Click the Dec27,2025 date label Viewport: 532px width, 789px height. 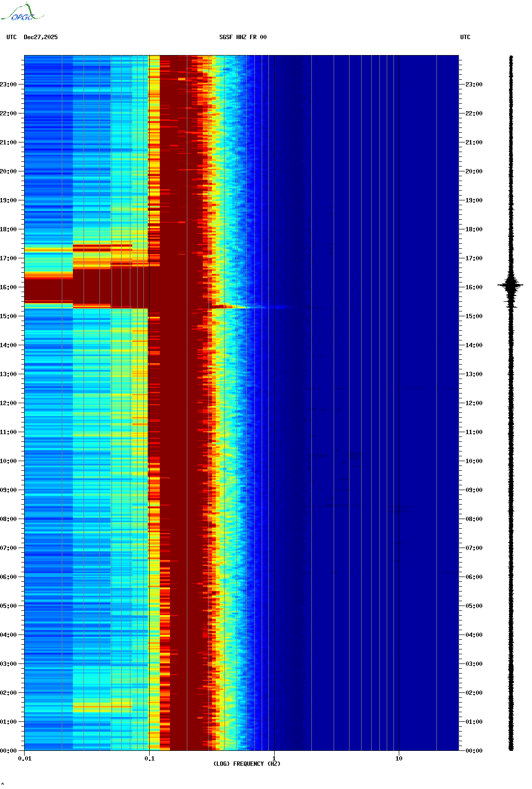click(41, 37)
